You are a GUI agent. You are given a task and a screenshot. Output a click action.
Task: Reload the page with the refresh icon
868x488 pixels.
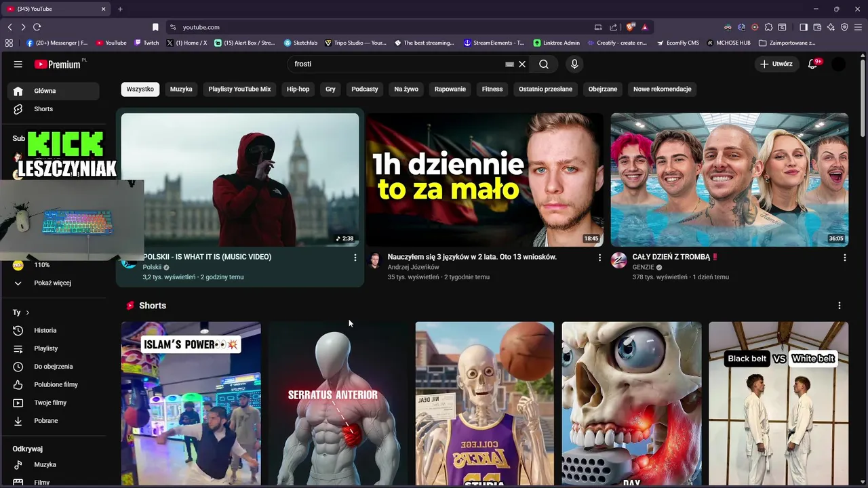pos(37,27)
